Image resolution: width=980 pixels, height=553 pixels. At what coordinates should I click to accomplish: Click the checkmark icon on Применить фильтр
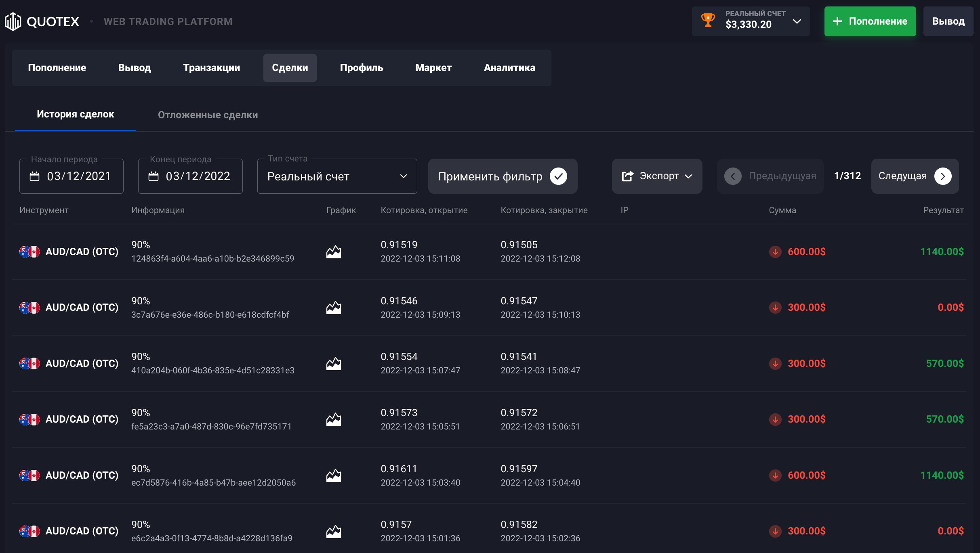tap(559, 176)
